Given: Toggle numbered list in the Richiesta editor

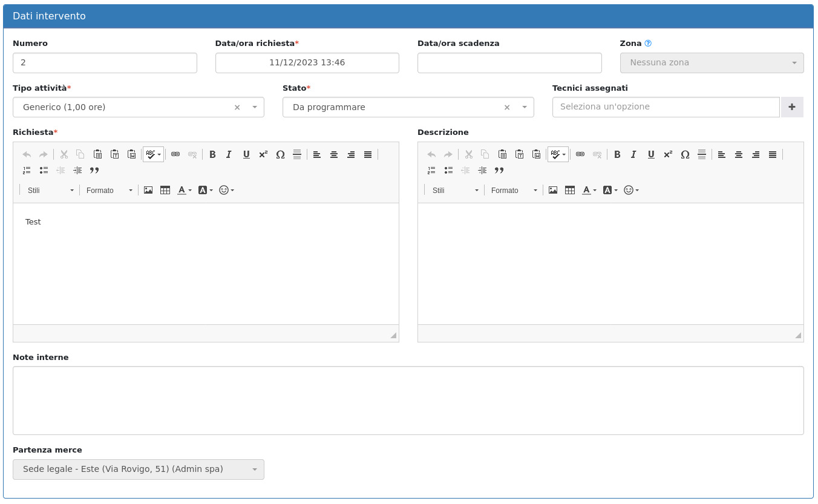Looking at the screenshot, I should [27, 171].
